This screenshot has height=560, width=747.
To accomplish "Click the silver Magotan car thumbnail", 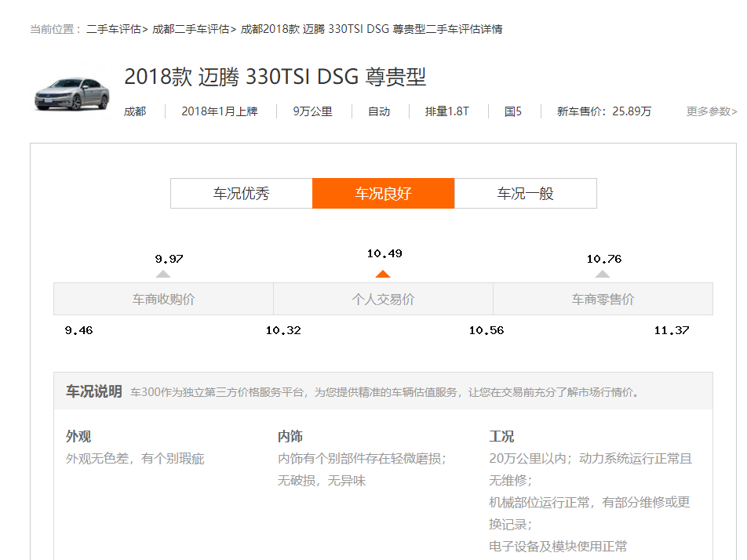I will pyautogui.click(x=71, y=94).
